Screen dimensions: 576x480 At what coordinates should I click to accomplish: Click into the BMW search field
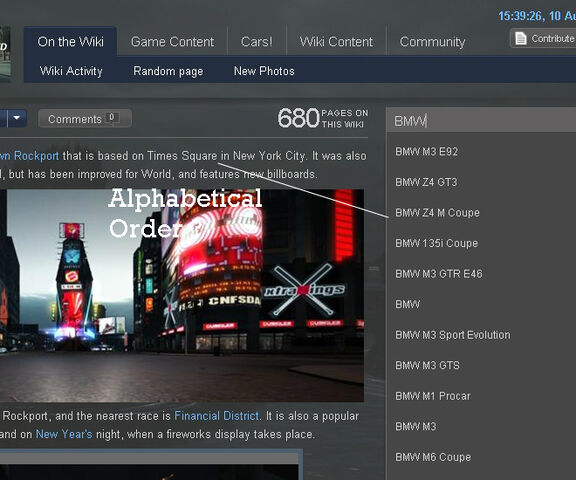481,120
